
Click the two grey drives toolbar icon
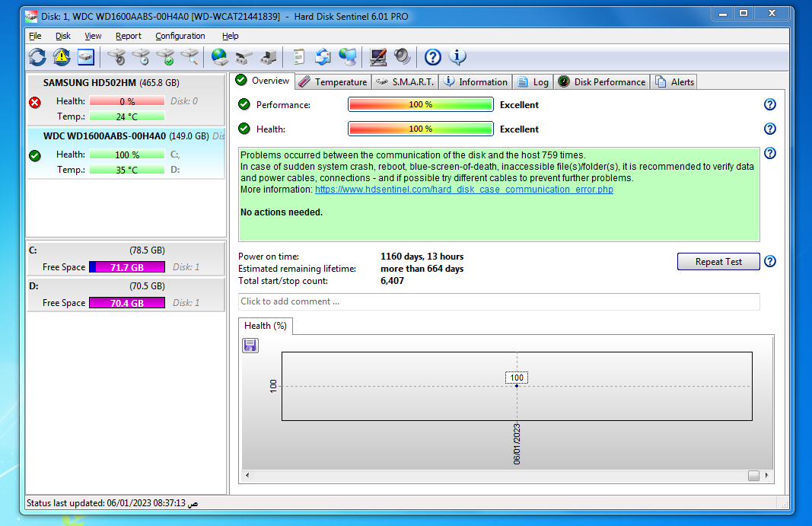click(x=244, y=57)
